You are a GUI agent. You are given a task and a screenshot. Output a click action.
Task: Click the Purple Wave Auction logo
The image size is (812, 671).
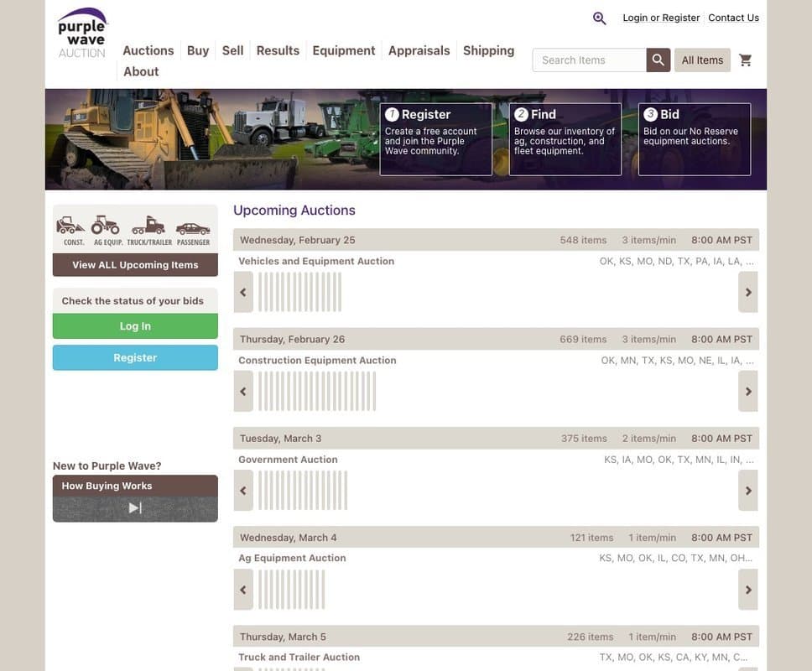(x=81, y=31)
